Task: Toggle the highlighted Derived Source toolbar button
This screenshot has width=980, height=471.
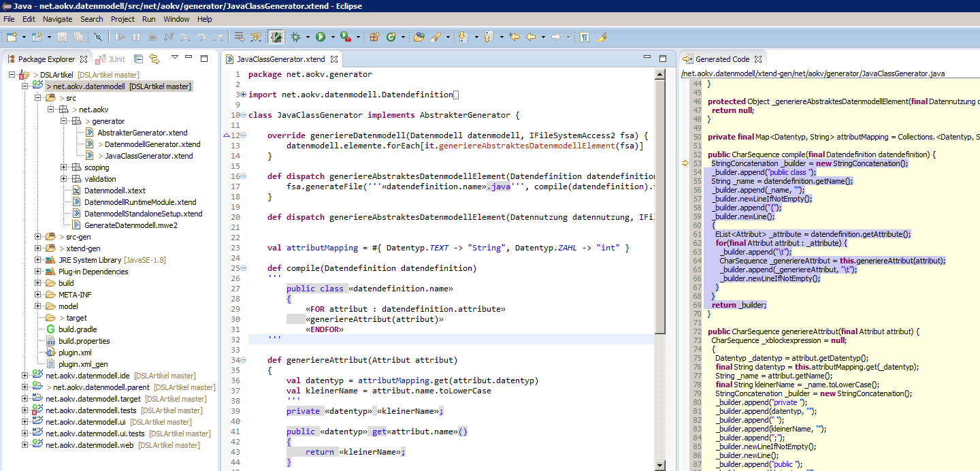Action: [276, 37]
